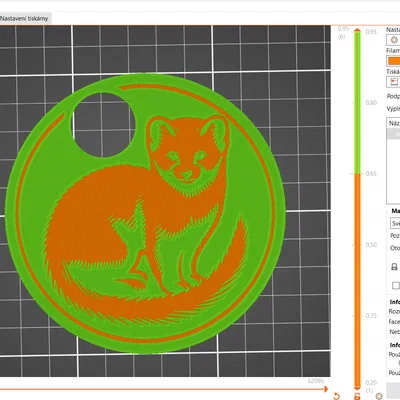Click the layer slider one-layer lock icon
The width and height of the screenshot is (400, 400).
(357, 396)
